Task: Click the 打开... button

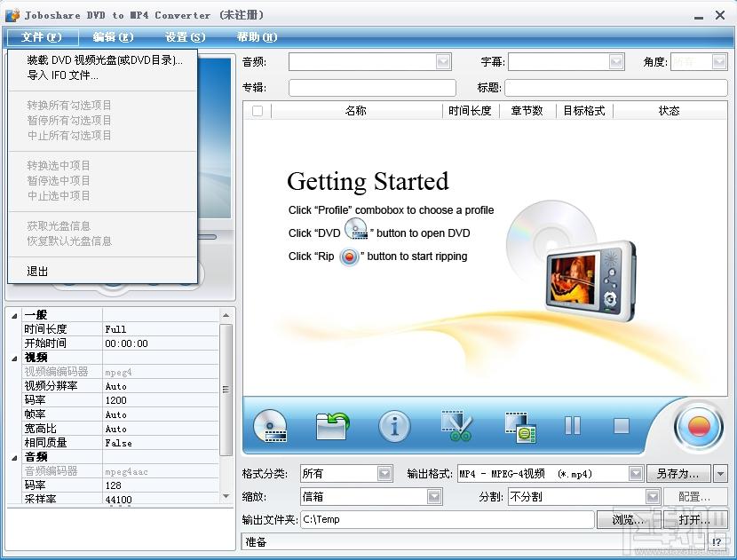Action: click(694, 519)
